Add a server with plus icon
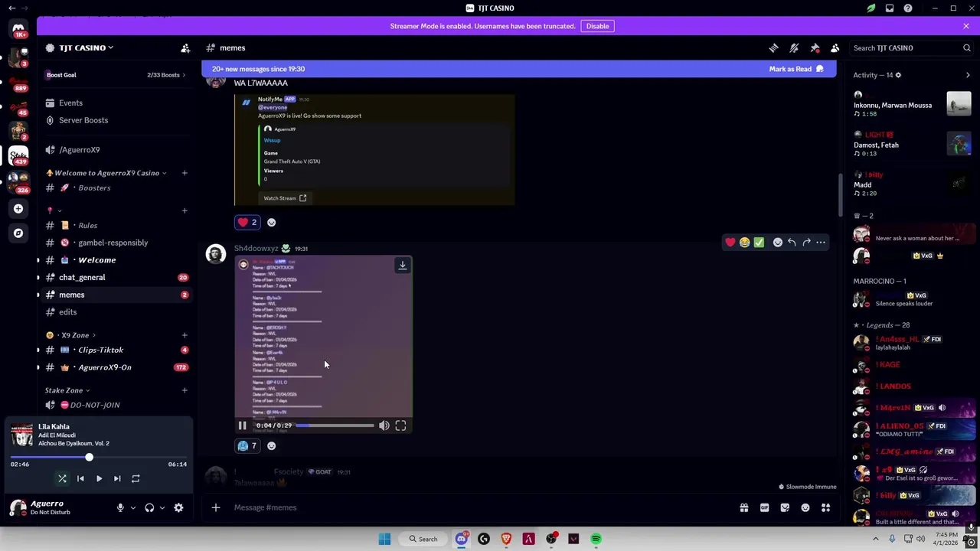 point(18,208)
